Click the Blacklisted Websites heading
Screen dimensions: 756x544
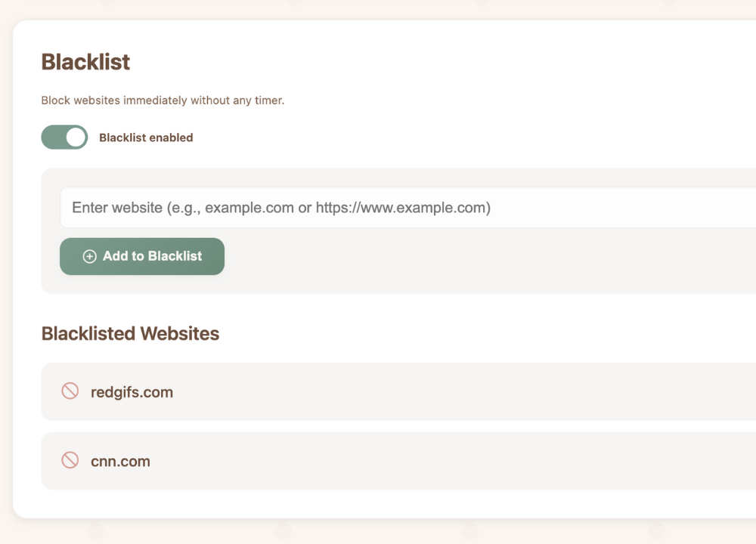(x=130, y=333)
